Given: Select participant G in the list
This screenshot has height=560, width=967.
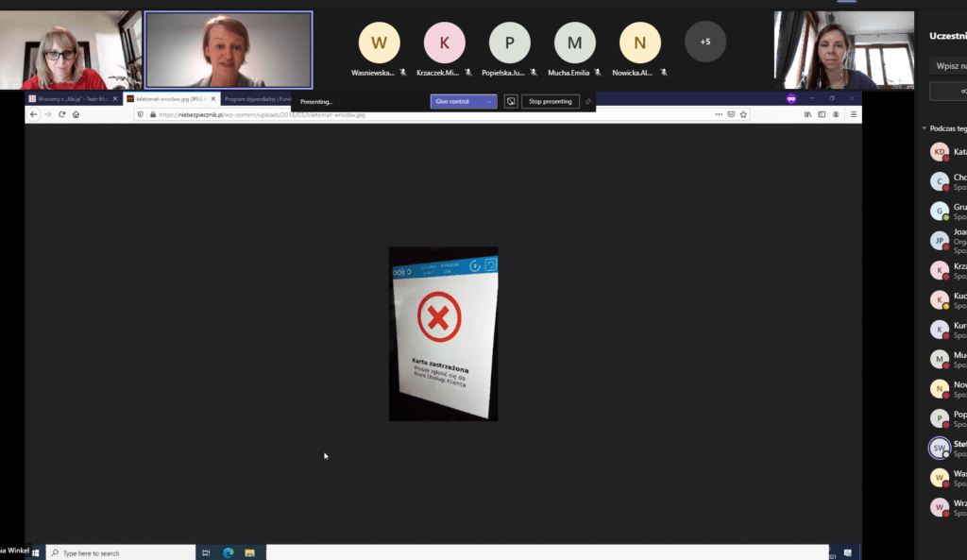Looking at the screenshot, I should [x=940, y=211].
